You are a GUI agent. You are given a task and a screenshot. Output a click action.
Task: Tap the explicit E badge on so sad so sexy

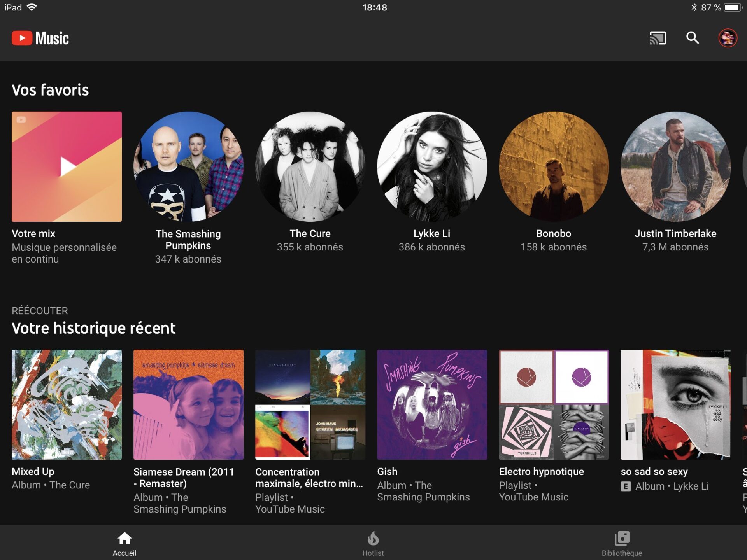click(x=626, y=486)
